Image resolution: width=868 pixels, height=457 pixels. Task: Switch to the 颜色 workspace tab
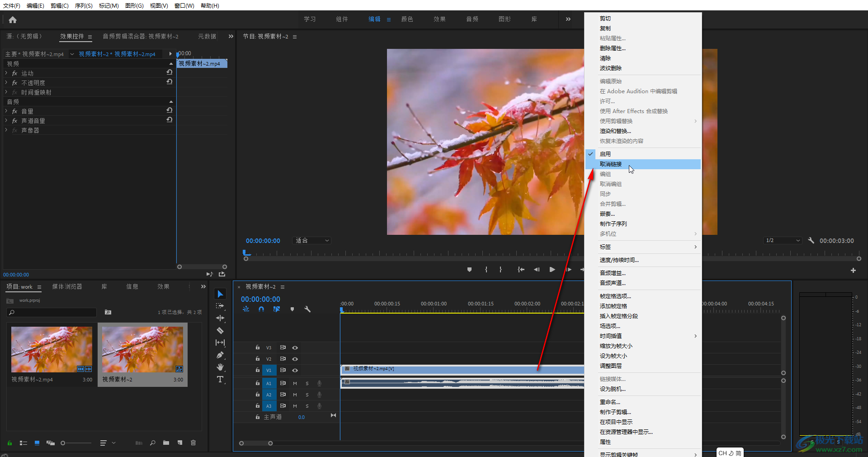coord(407,19)
